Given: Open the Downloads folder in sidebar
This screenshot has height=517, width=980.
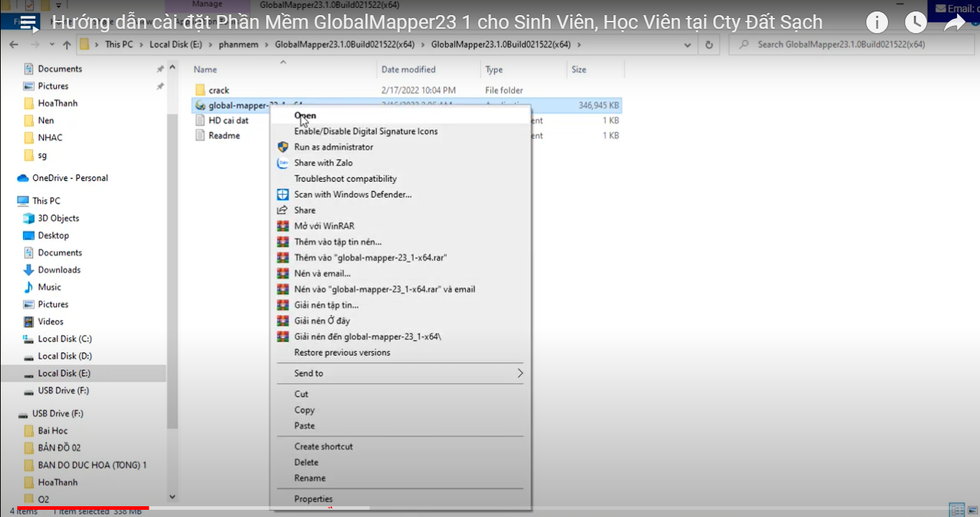Looking at the screenshot, I should coord(59,270).
